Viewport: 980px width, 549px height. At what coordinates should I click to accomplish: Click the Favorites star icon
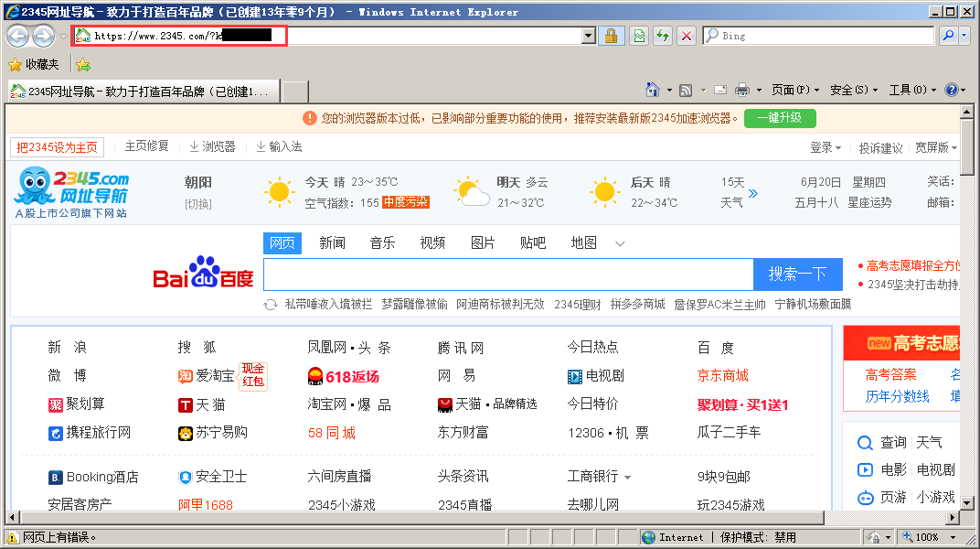click(15, 64)
